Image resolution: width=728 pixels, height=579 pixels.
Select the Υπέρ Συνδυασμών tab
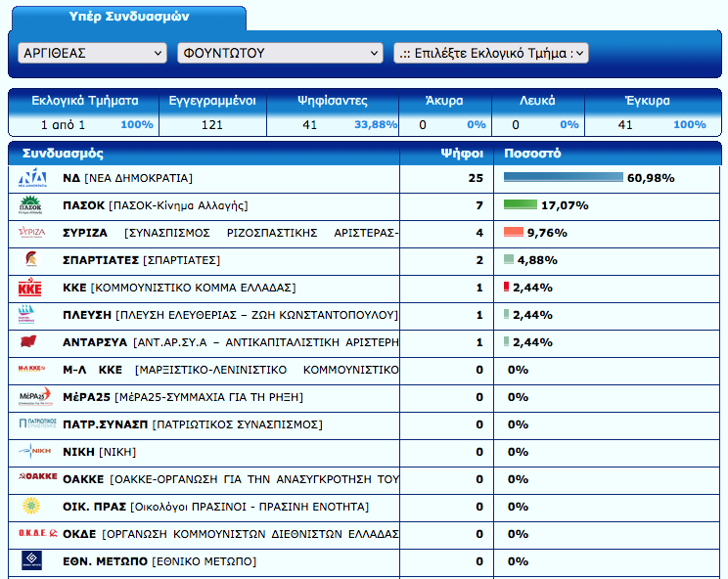(130, 18)
